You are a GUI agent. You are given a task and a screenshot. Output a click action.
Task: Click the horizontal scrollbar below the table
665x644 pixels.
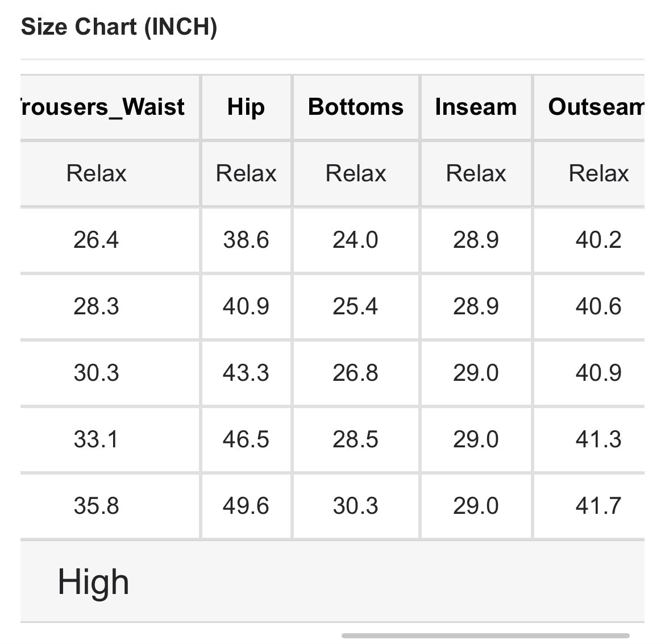485,635
